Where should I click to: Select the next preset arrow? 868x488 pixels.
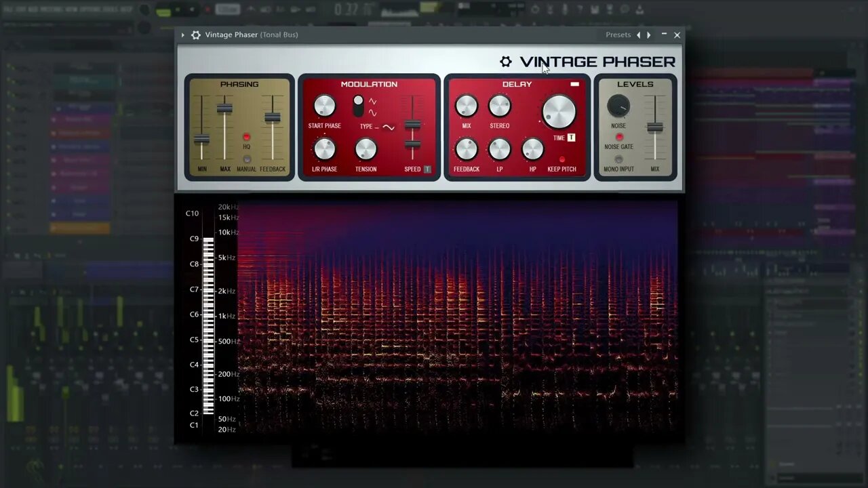pos(649,35)
